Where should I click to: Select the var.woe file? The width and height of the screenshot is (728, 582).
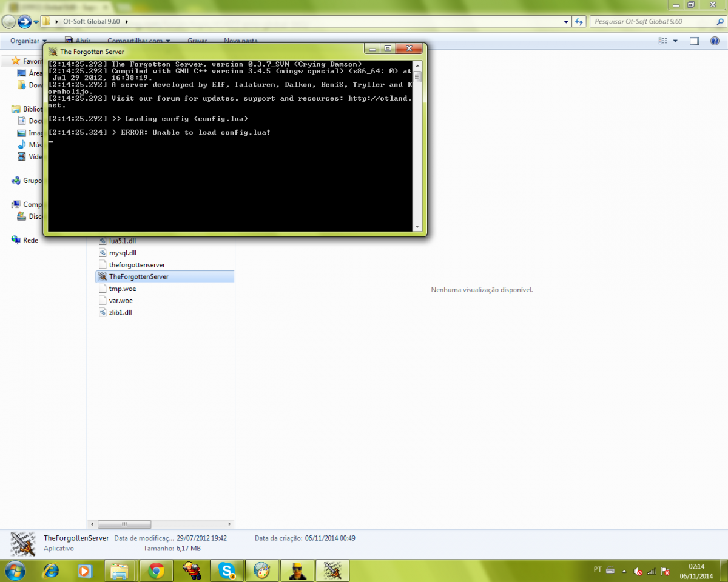116,301
